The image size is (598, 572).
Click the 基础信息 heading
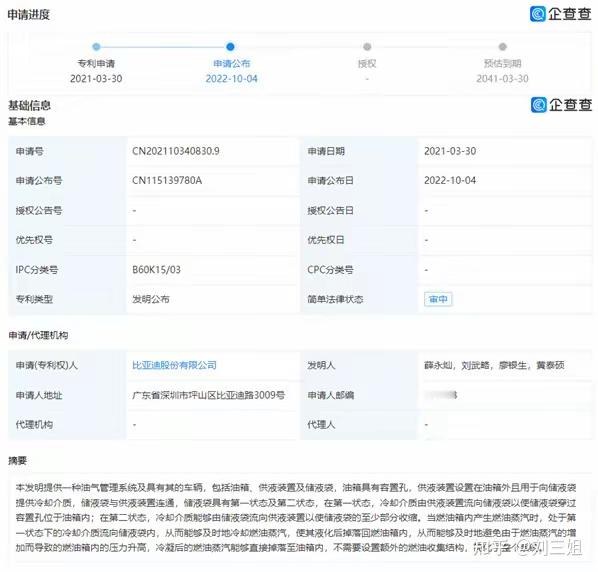[x=29, y=105]
